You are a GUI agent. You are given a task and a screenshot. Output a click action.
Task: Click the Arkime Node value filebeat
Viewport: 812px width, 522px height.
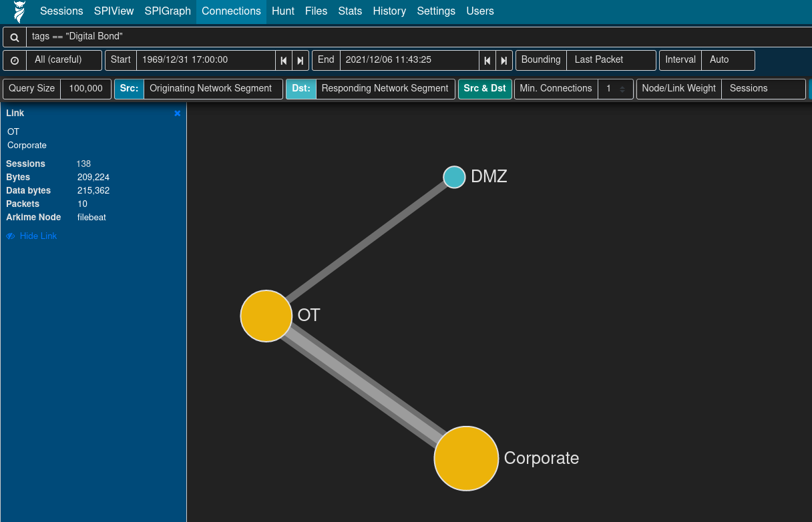[x=91, y=218]
